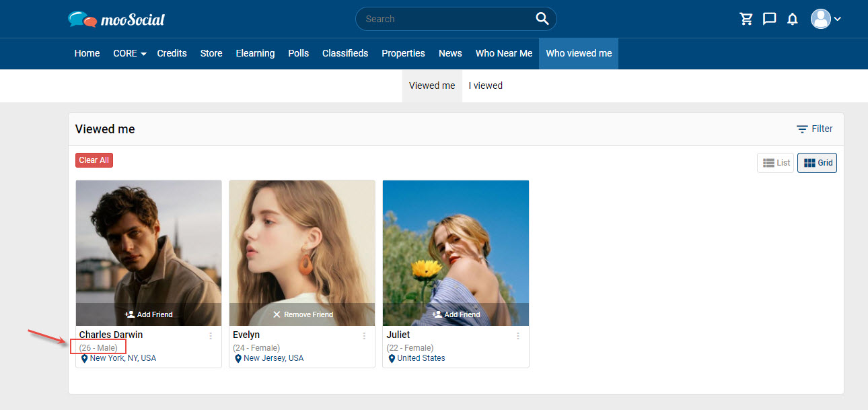The image size is (868, 410).
Task: Click the mooSocial logo
Action: (116, 19)
